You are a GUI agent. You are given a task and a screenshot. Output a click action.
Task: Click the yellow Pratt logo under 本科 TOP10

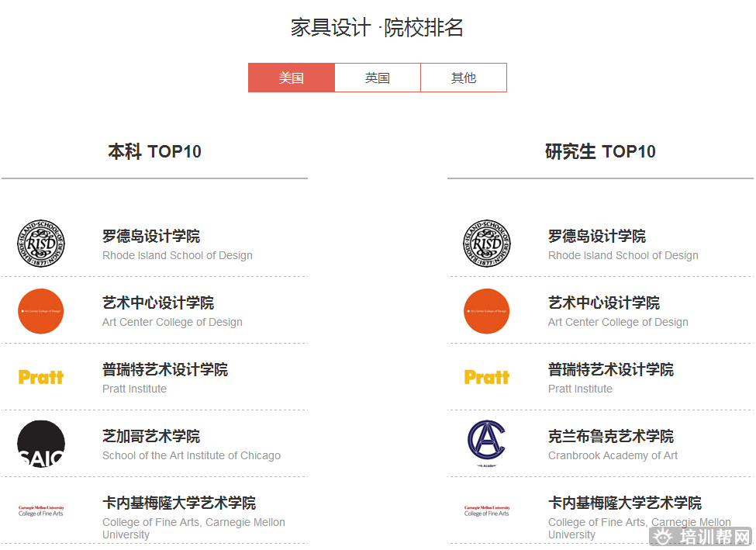[x=40, y=377]
